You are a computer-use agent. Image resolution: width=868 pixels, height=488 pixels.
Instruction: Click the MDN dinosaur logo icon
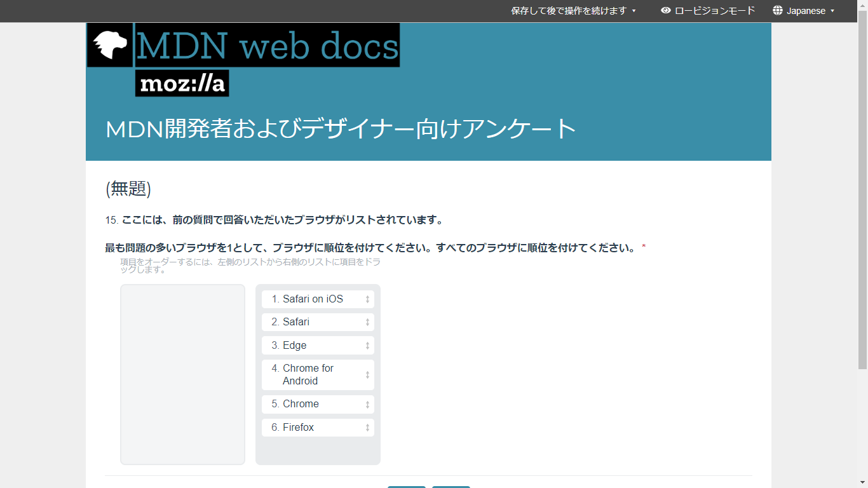(x=110, y=45)
